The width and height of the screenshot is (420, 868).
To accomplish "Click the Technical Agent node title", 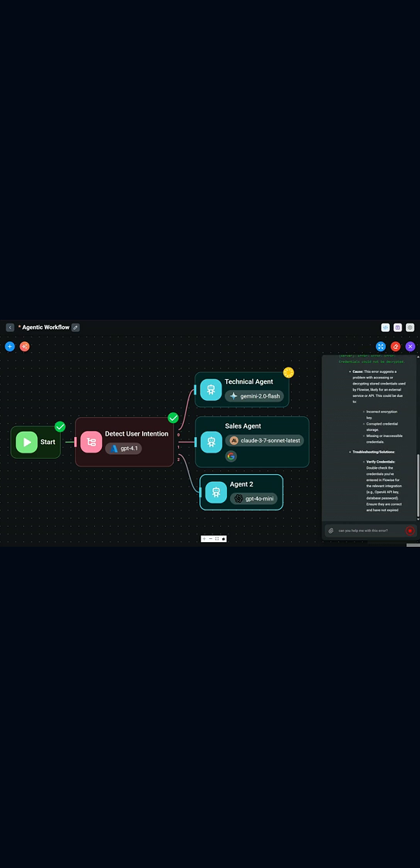I will [x=249, y=381].
